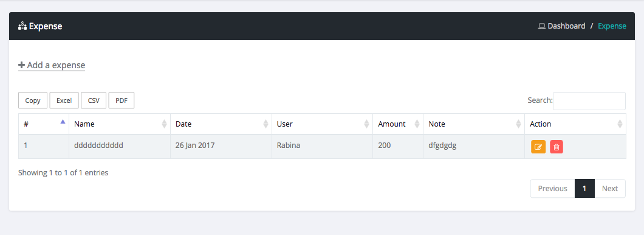Sort table by Note column arrows
The image size is (644, 235).
click(519, 124)
